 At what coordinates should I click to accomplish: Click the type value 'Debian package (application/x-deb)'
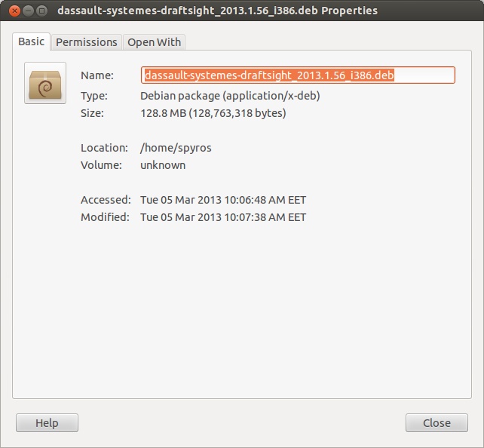click(x=230, y=96)
